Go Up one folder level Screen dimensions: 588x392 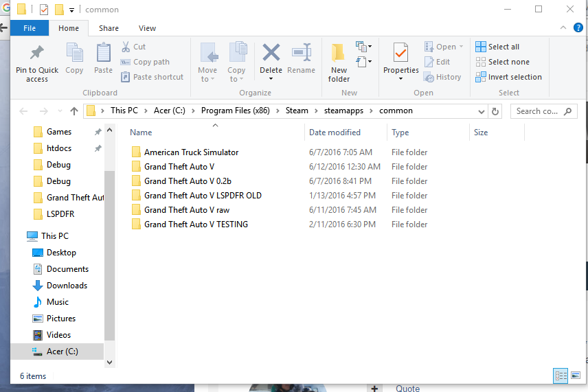[74, 111]
